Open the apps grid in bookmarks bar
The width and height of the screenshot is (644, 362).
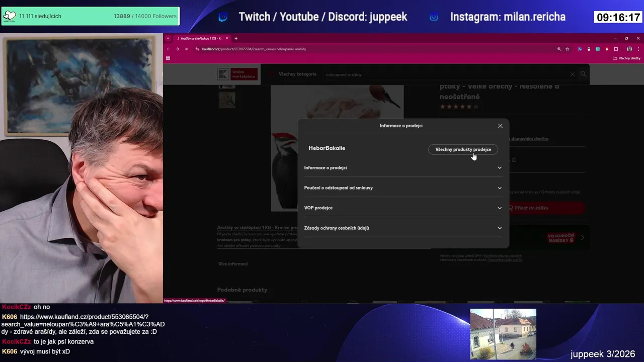[168, 58]
